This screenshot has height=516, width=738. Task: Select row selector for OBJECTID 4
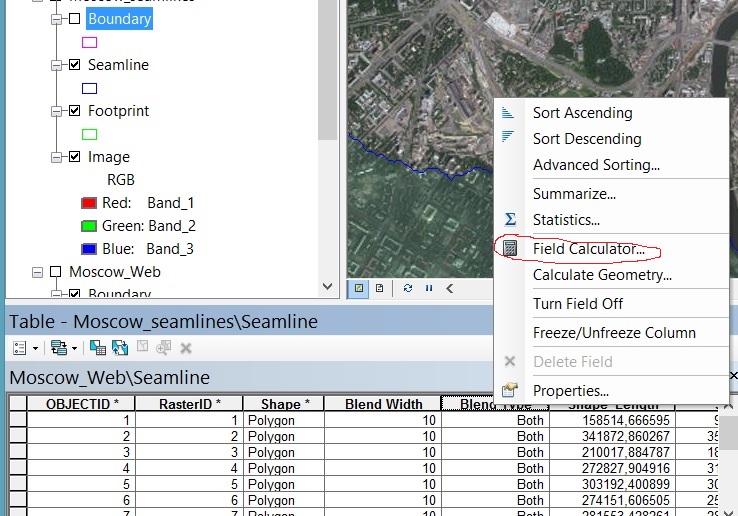18,468
